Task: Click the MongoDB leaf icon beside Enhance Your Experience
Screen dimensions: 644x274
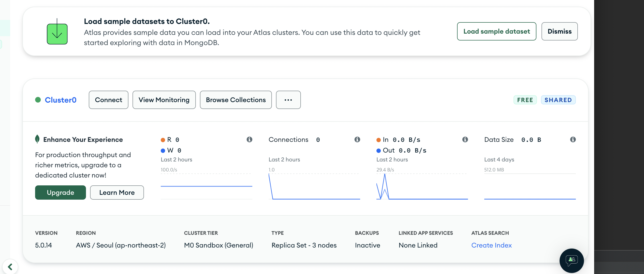Action: [37, 139]
